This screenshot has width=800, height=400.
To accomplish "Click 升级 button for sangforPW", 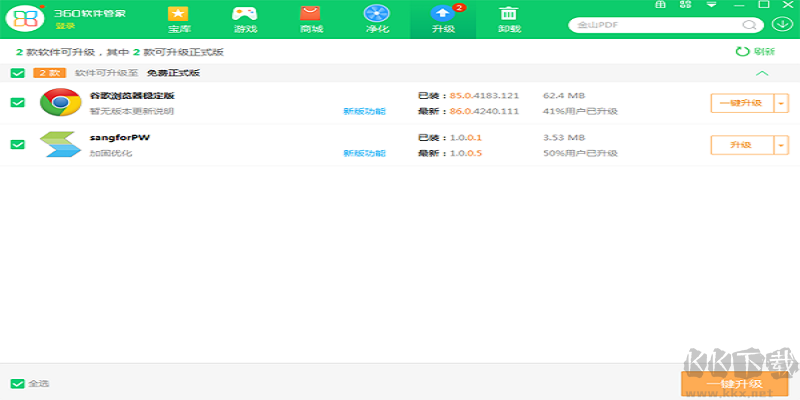I will click(742, 145).
